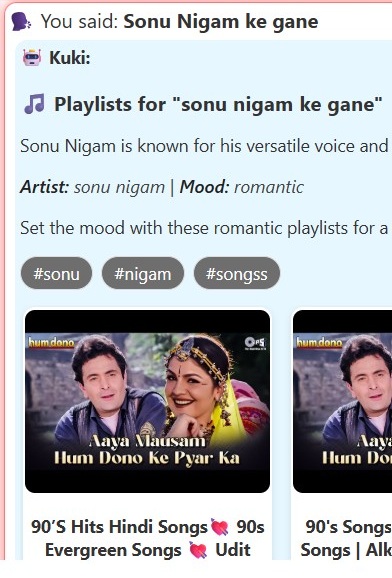Viewport: 392px width, 578px height.
Task: Click the heart emoji before Udit
Action: tap(198, 550)
